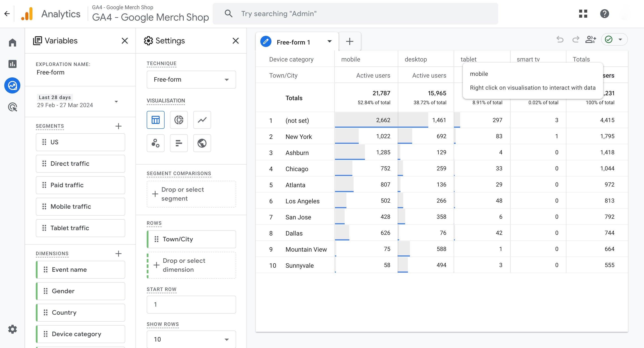The image size is (644, 348).
Task: Click Drop or select dimension area
Action: pos(191,265)
